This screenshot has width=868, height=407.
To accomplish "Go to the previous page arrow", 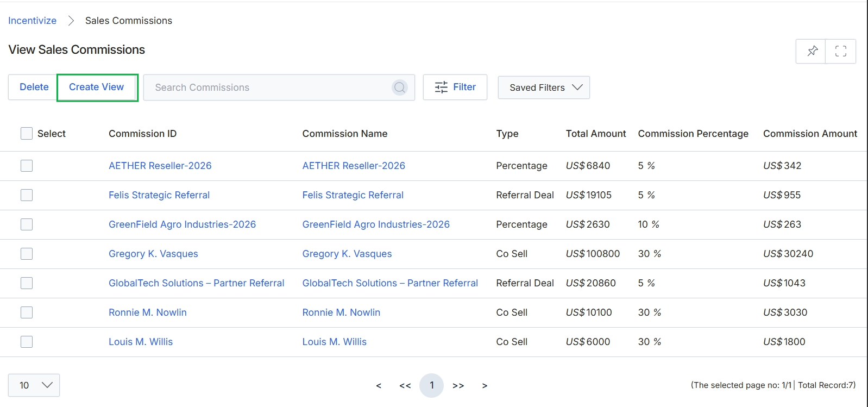I will click(379, 386).
